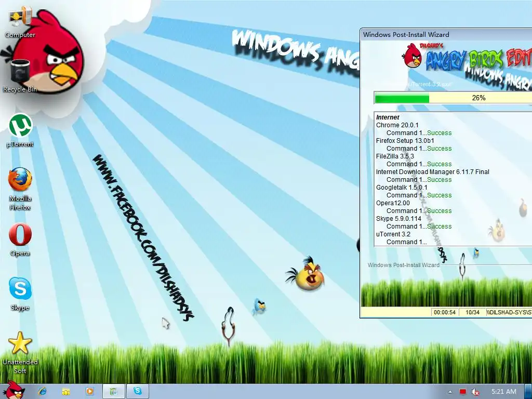Select the FileZilla 3.5.3 entry
This screenshot has height=399, width=532.
tap(395, 156)
